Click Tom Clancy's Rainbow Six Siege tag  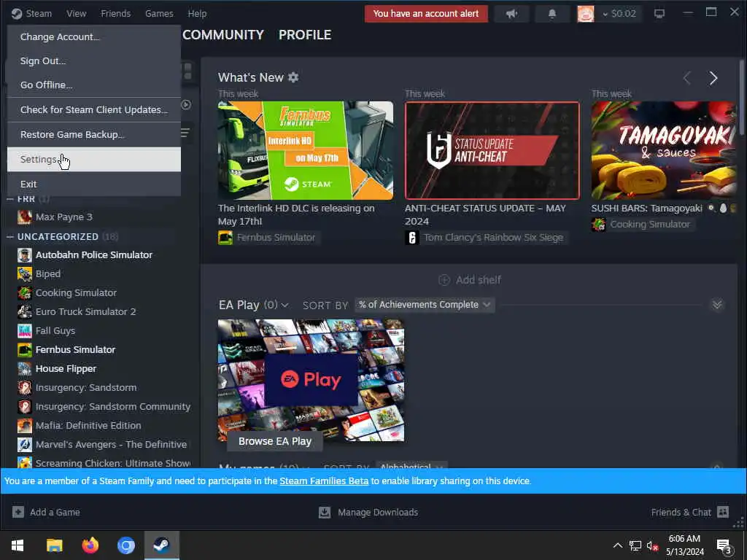pos(486,237)
